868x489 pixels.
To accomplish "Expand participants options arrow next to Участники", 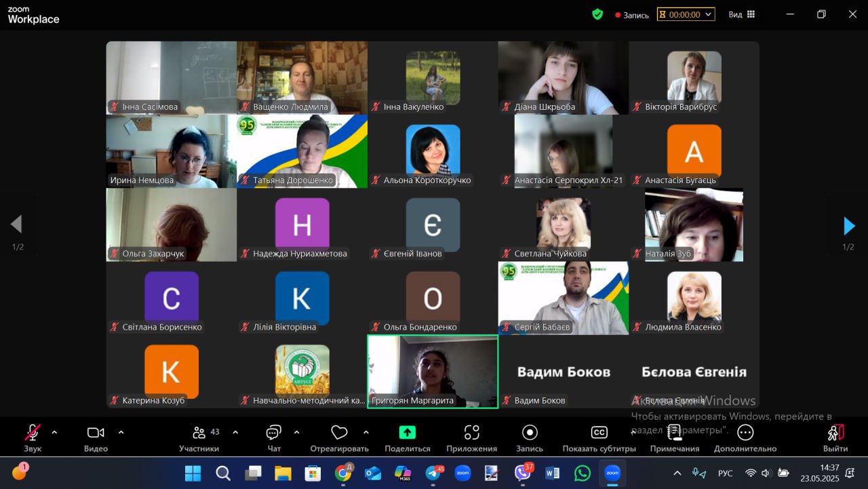I will point(235,432).
